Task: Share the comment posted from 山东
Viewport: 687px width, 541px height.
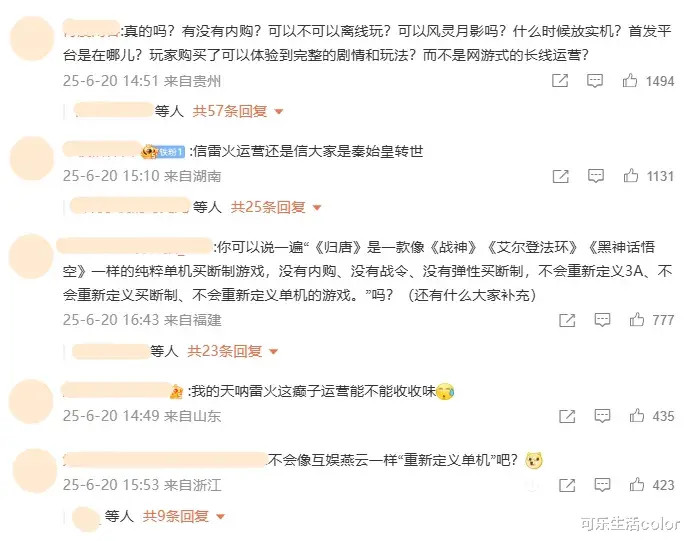Action: [x=566, y=416]
